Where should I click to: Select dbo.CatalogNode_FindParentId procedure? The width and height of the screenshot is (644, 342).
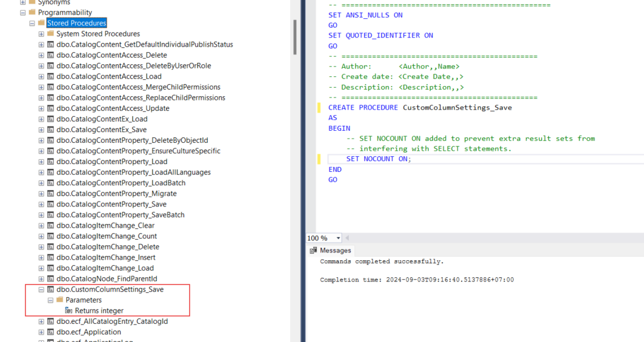[107, 279]
